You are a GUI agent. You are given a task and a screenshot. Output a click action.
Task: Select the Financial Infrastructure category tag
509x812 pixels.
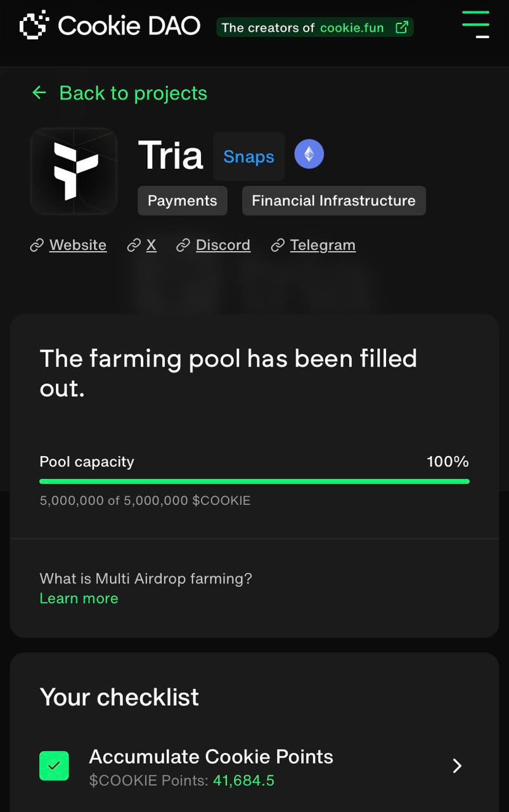coord(333,201)
